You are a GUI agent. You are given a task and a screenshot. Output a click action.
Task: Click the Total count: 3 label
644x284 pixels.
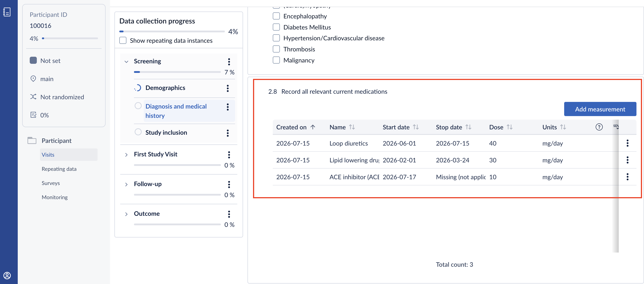454,265
